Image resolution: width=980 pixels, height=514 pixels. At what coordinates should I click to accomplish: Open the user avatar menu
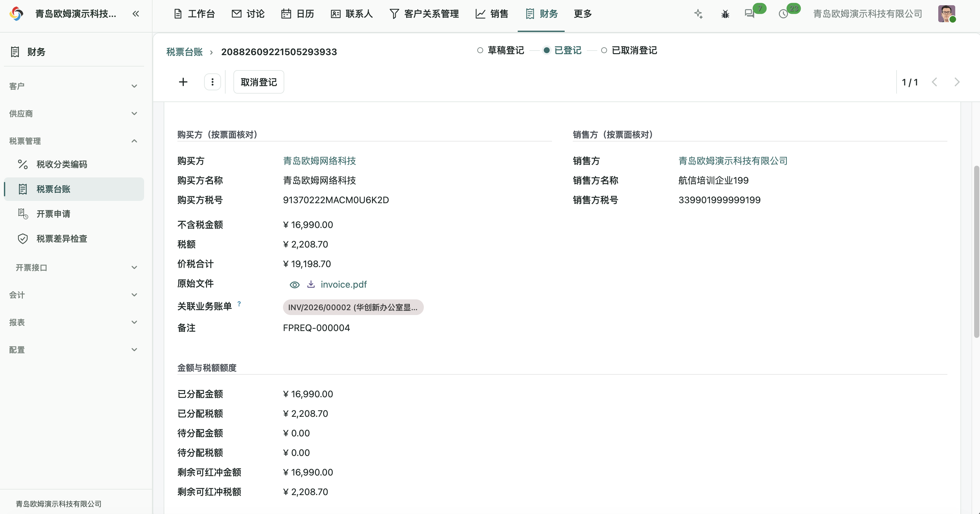tap(946, 14)
